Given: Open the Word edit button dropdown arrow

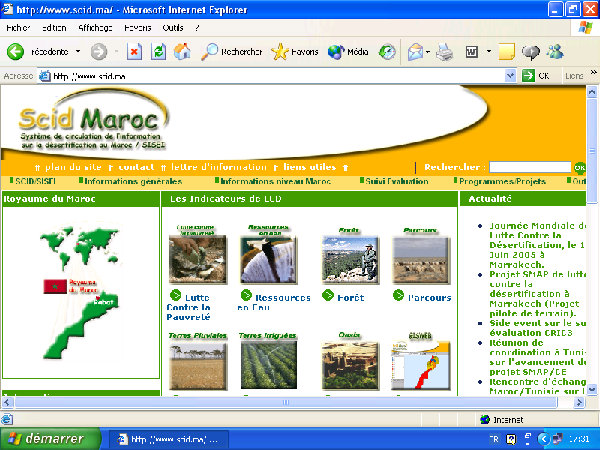Looking at the screenshot, I should (489, 51).
